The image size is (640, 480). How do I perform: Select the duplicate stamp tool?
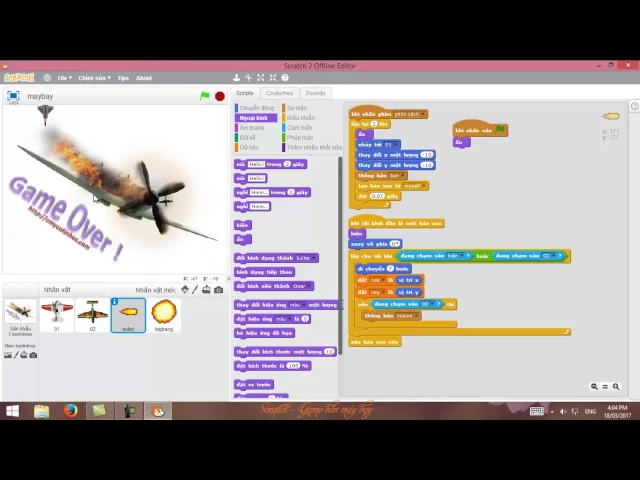click(x=237, y=78)
